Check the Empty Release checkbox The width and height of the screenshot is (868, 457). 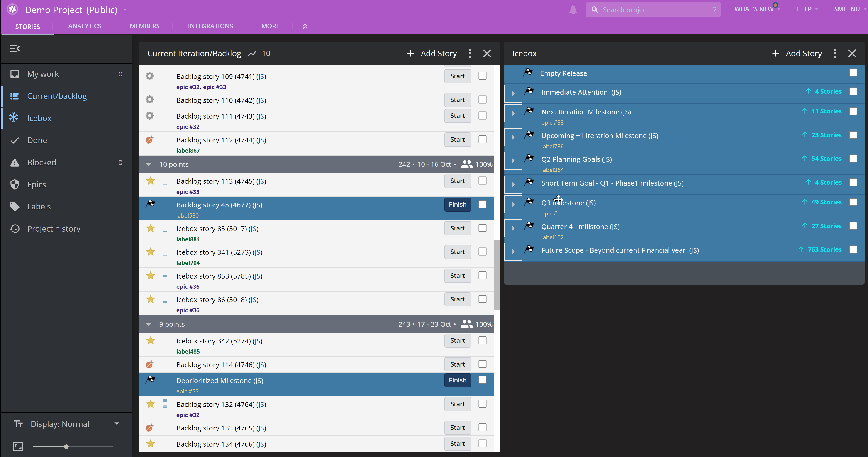point(853,72)
